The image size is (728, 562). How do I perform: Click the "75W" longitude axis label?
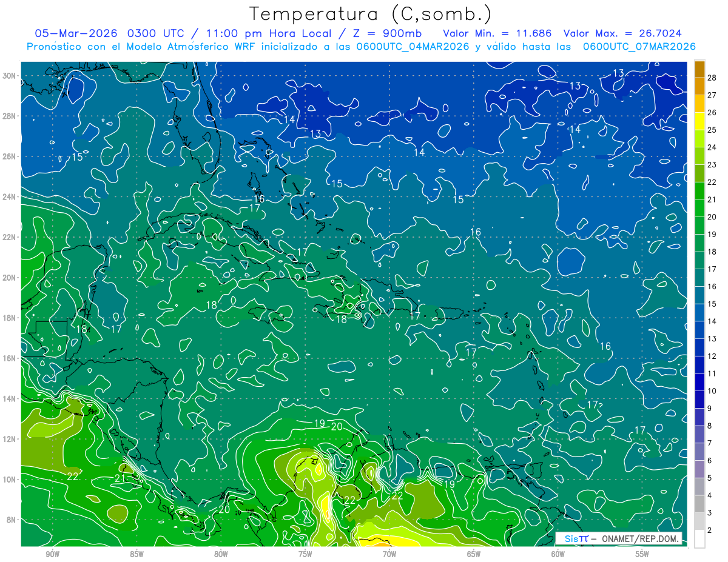pyautogui.click(x=305, y=554)
